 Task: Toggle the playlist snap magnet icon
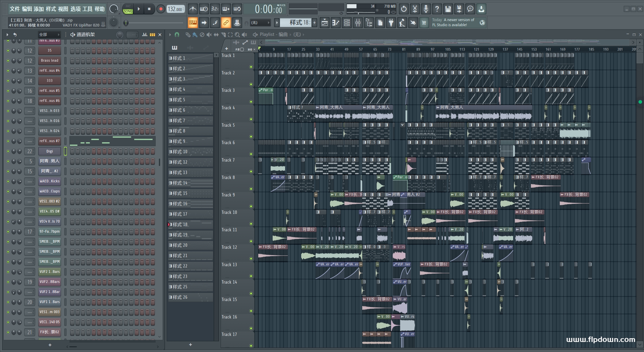(x=177, y=35)
